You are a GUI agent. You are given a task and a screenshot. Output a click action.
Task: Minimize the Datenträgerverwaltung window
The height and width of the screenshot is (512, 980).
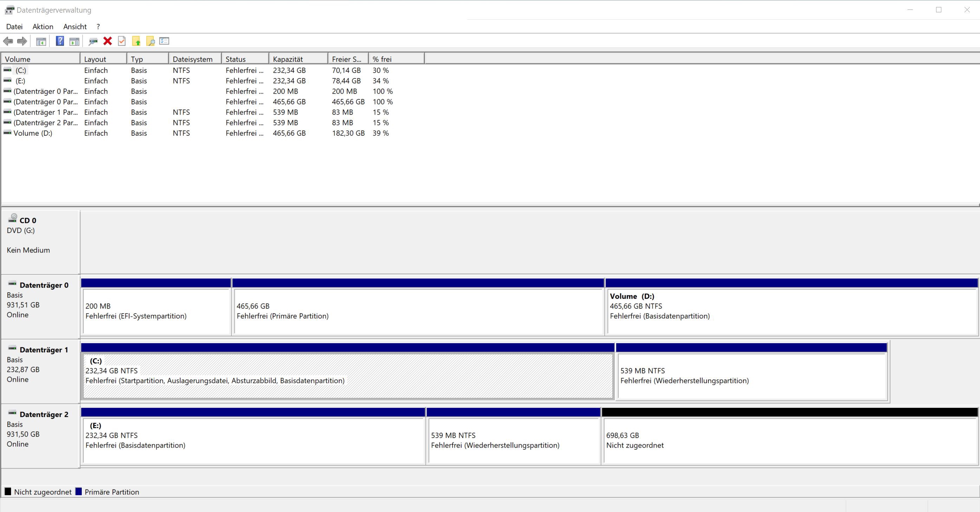tap(910, 10)
